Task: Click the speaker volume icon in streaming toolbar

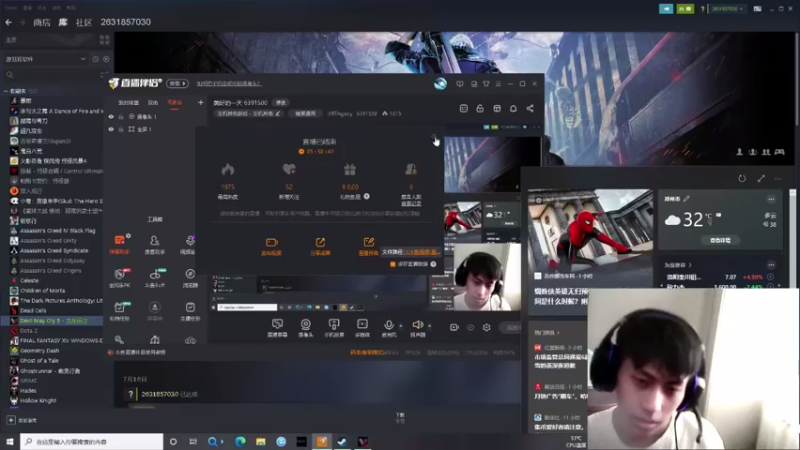Action: click(417, 324)
